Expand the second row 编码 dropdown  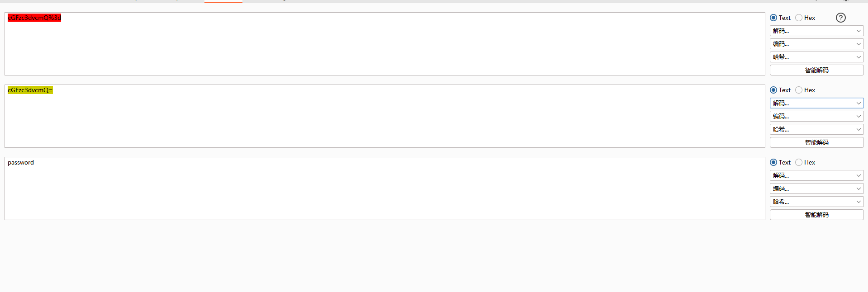click(x=816, y=116)
